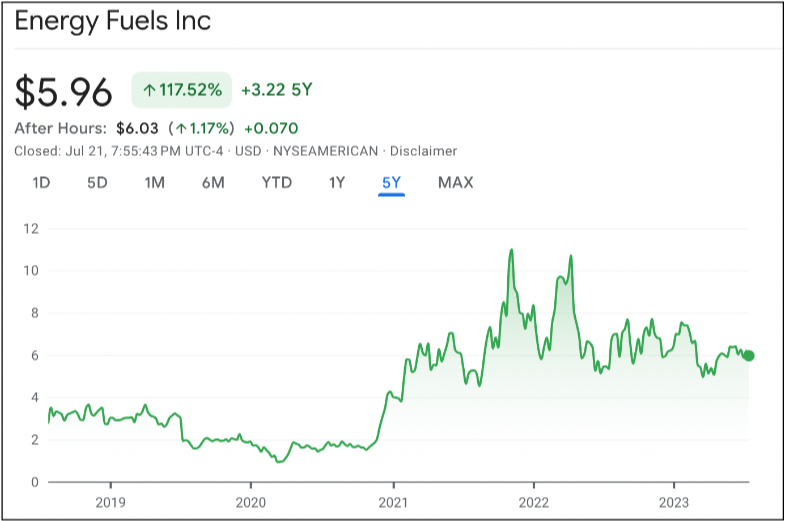The height and width of the screenshot is (521, 787).
Task: Switch chart to 6M range
Action: [x=213, y=183]
